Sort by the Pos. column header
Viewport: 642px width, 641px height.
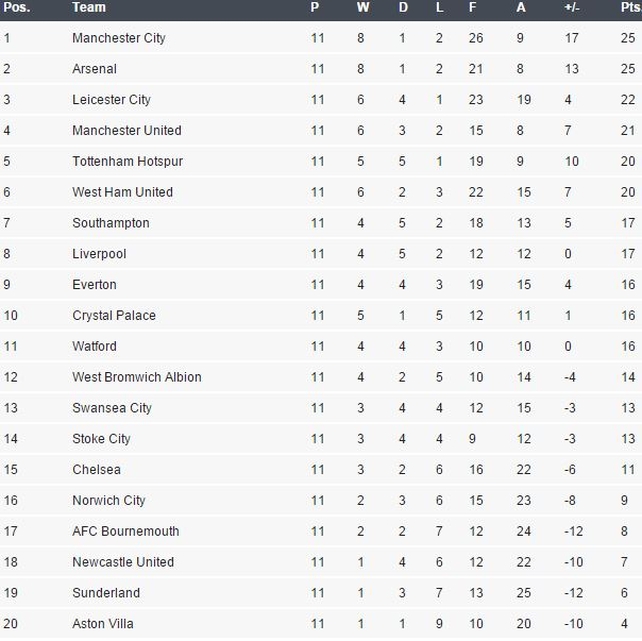point(17,7)
